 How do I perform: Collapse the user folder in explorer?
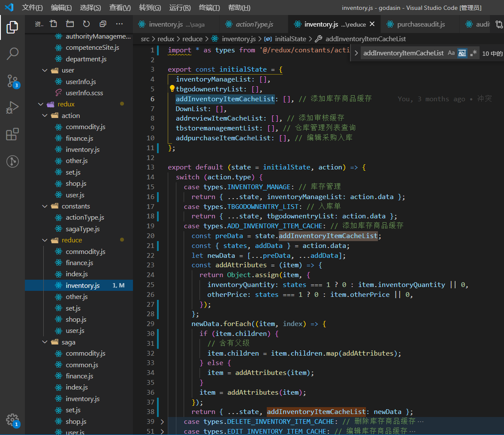coord(45,70)
